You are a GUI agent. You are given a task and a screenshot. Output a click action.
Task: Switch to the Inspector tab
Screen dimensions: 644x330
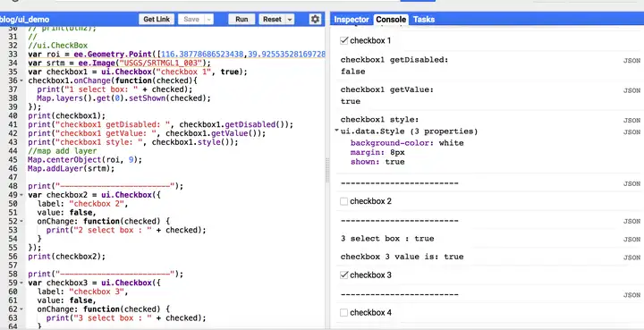pyautogui.click(x=352, y=20)
